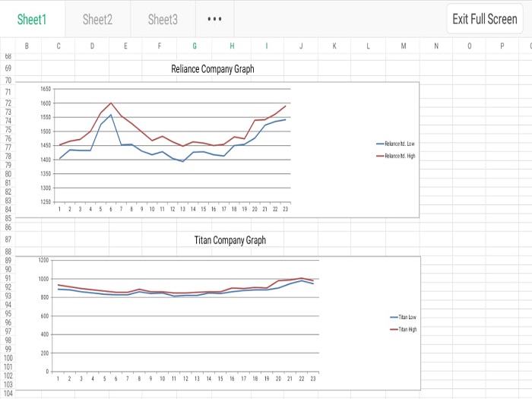Select column E header
Viewport: 532px width, 399px height.
(125, 46)
